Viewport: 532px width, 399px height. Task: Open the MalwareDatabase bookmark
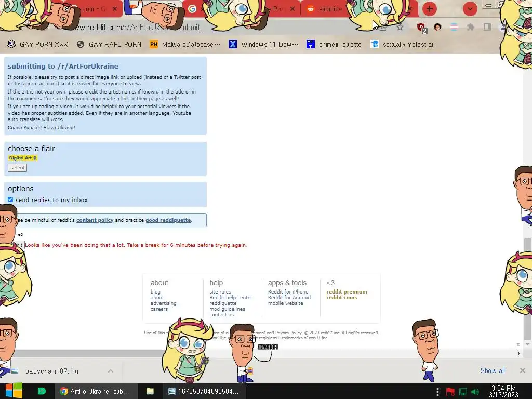[185, 45]
